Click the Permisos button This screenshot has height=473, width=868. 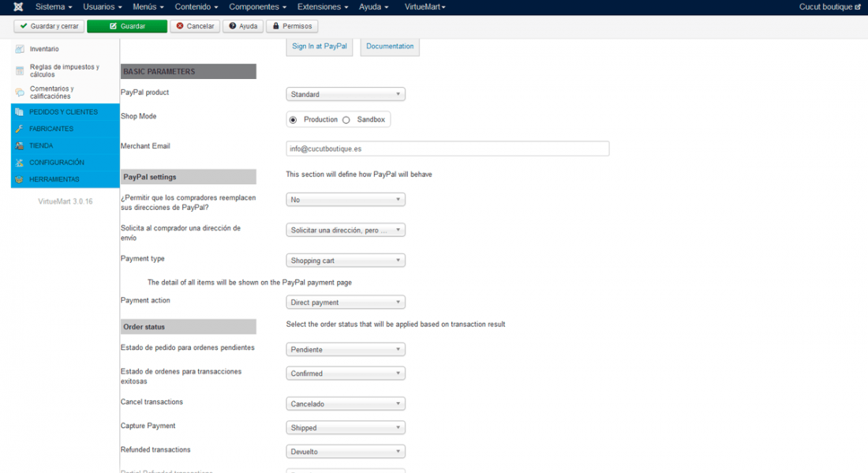coord(292,26)
